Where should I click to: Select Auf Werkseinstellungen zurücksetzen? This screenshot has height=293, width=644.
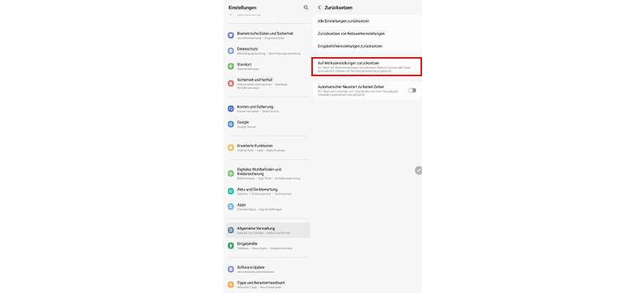pyautogui.click(x=367, y=67)
